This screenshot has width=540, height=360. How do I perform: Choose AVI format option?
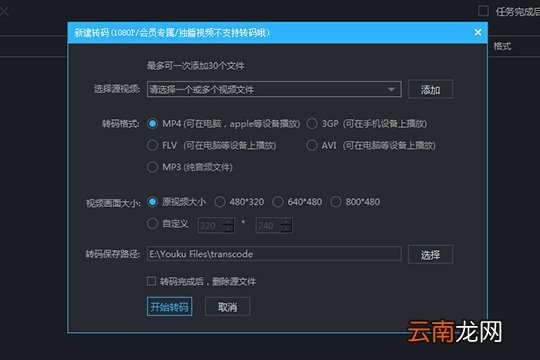tap(312, 145)
